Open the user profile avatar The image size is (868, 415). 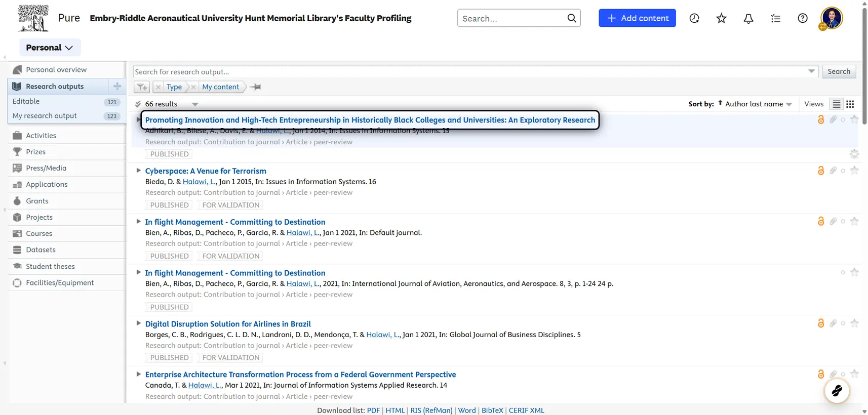pos(832,18)
